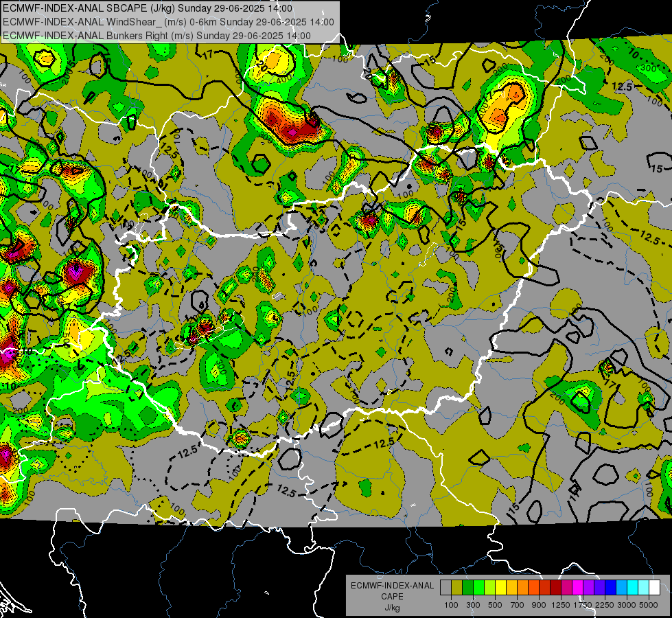Image resolution: width=672 pixels, height=618 pixels.
Task: Click the indigo swatch left of 2250
Action: (599, 588)
